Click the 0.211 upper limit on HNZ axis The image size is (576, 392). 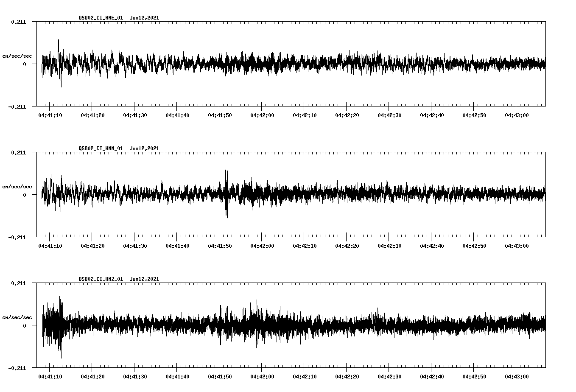(x=18, y=283)
